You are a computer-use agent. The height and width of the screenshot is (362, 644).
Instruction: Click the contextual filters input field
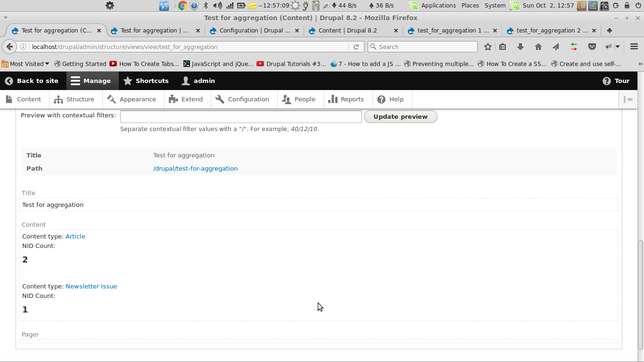241,116
